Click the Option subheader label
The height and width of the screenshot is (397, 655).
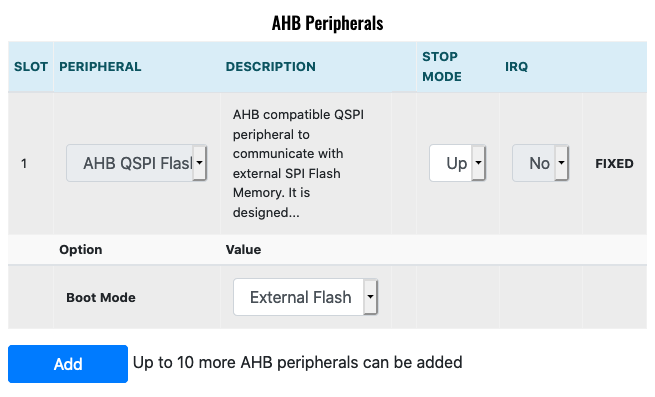pyautogui.click(x=81, y=249)
